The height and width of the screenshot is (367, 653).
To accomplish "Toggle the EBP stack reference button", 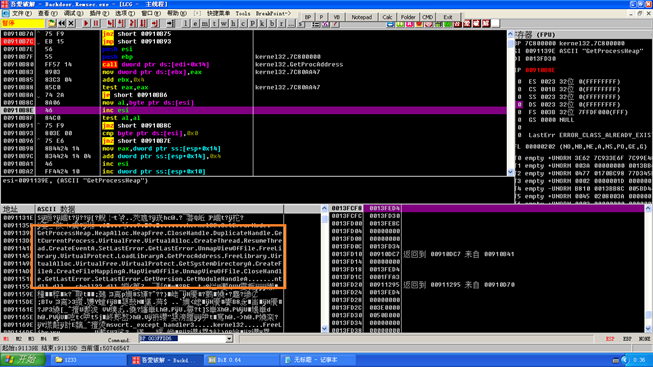I will pyautogui.click(x=627, y=339).
